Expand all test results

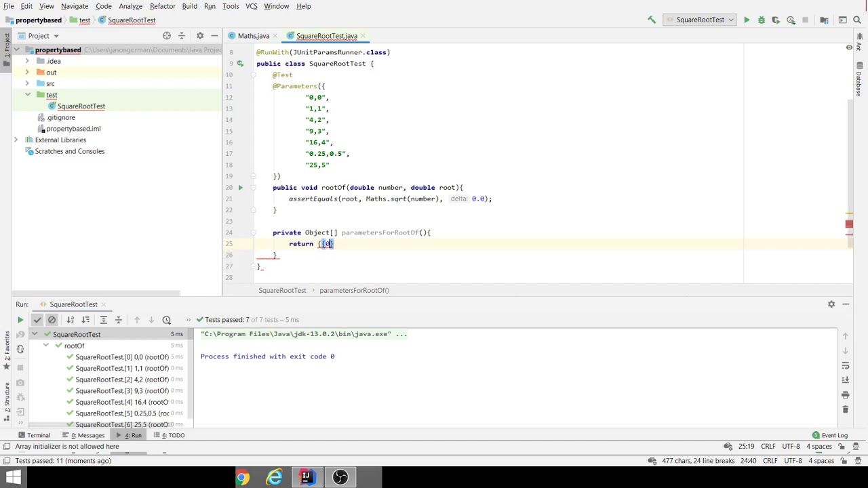click(104, 320)
